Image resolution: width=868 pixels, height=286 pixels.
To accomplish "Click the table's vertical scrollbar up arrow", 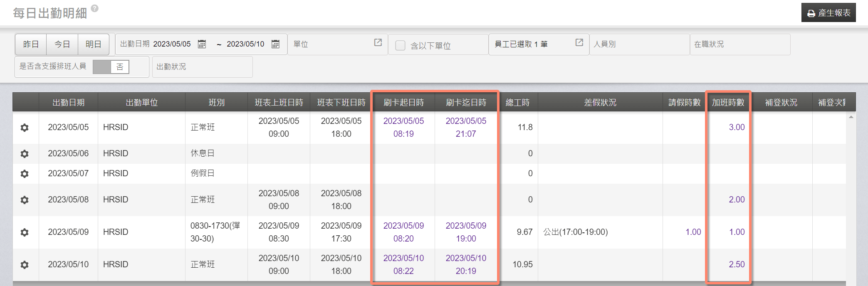I will pos(851,117).
